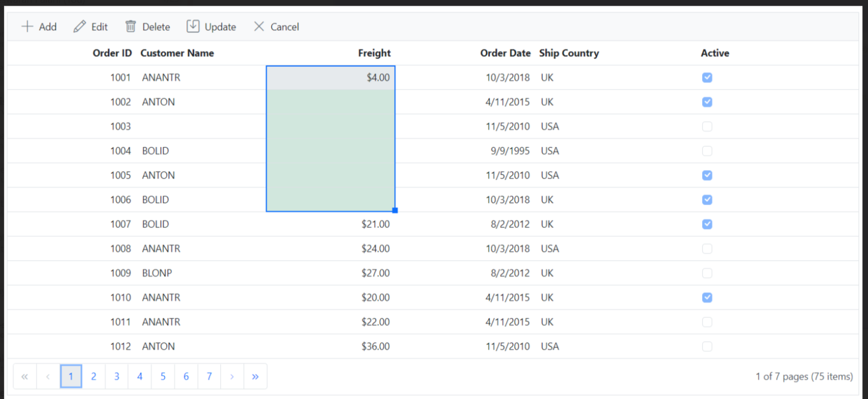The image size is (868, 399).
Task: Uncheck Active checkbox for order 1001
Action: click(707, 78)
